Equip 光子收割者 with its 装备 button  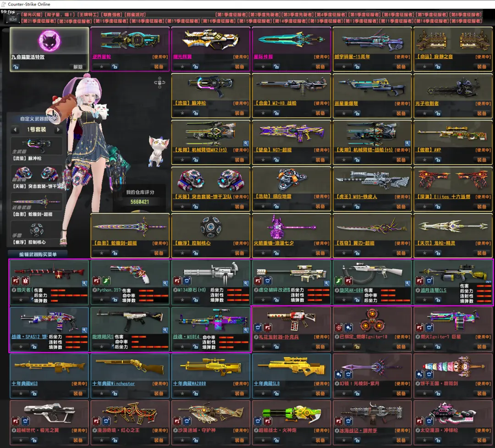pyautogui.click(x=482, y=113)
